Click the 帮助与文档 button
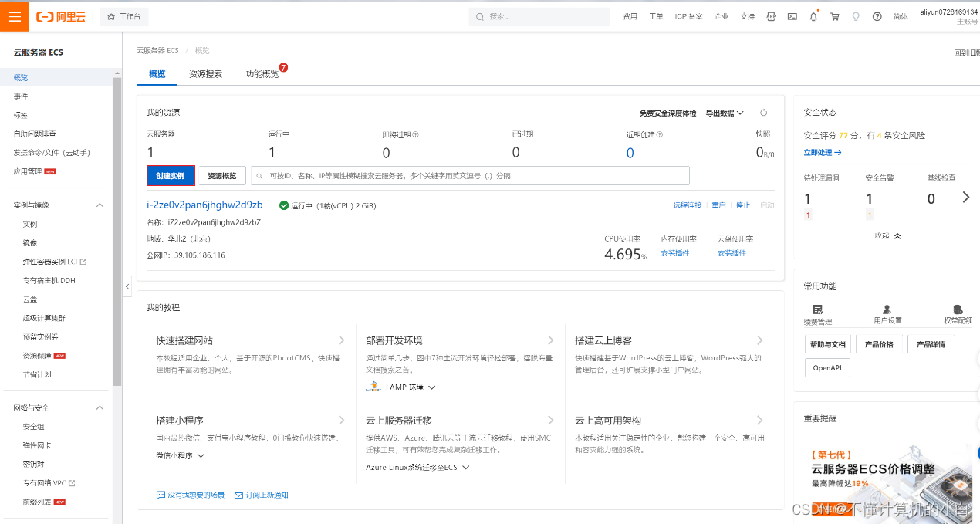The image size is (980, 524). 828,344
